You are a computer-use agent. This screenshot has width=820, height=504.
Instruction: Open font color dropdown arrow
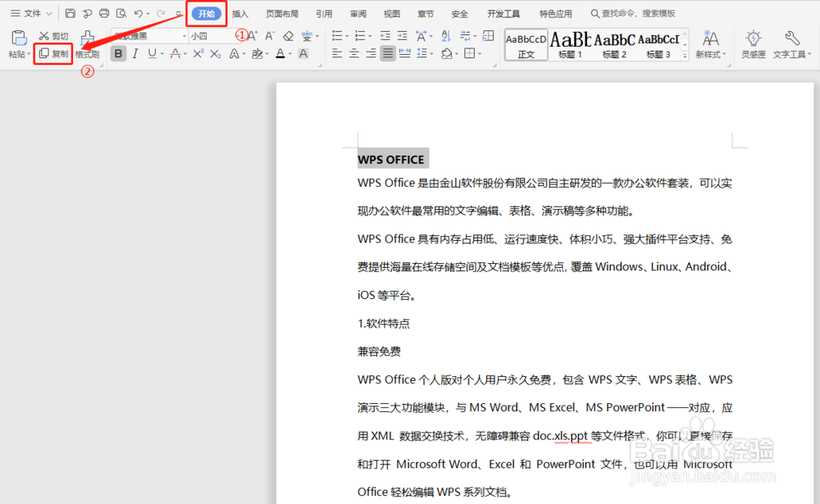tap(290, 54)
